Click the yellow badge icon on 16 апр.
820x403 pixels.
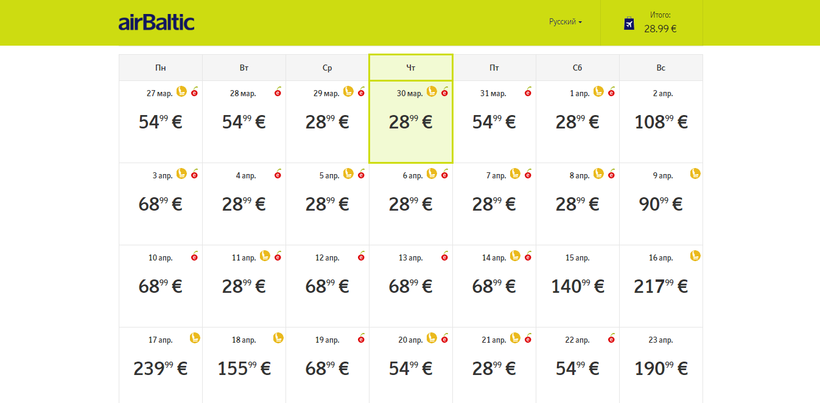695,256
